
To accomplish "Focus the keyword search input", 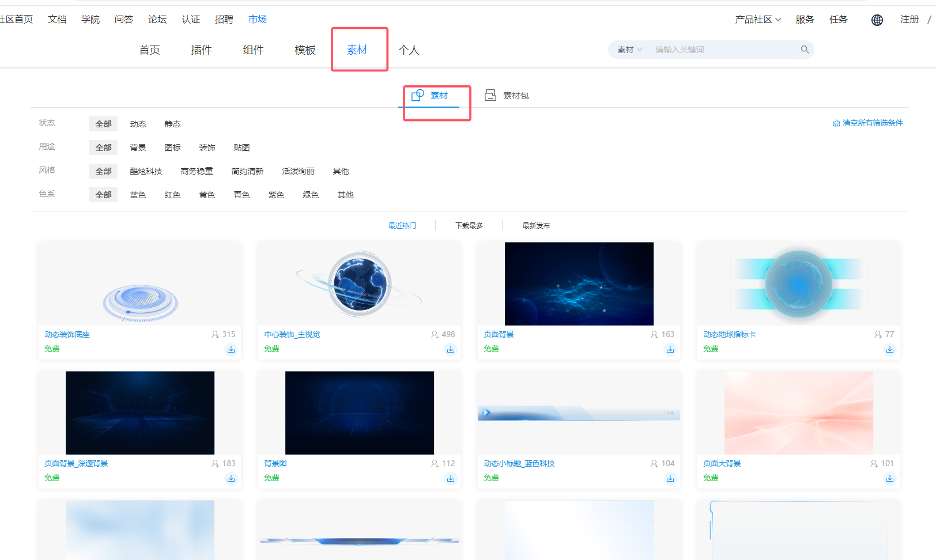I will tap(723, 50).
